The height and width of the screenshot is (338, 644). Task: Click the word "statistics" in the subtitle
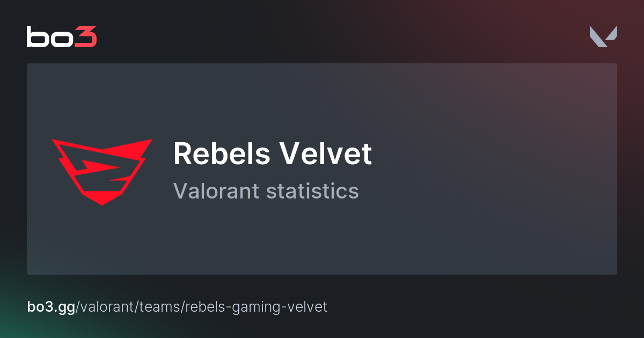click(x=312, y=190)
